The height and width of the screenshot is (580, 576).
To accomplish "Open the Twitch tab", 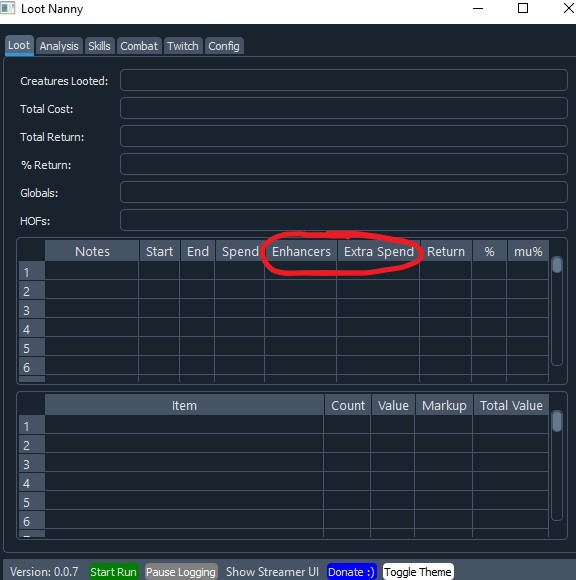I will [x=183, y=46].
